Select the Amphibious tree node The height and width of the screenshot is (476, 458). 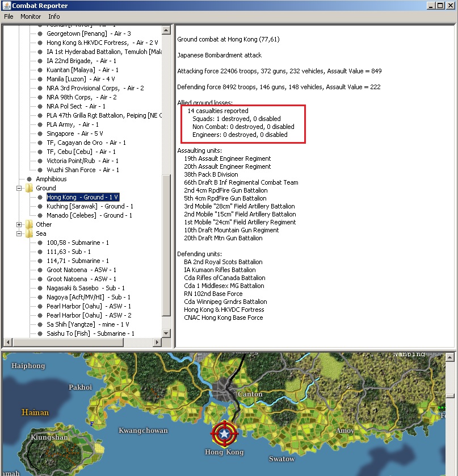pyautogui.click(x=51, y=179)
